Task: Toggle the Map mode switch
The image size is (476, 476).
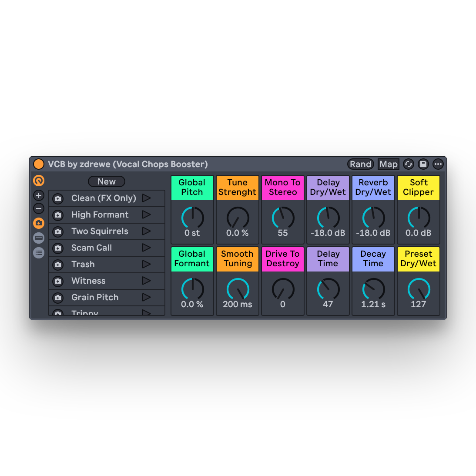Action: tap(388, 164)
